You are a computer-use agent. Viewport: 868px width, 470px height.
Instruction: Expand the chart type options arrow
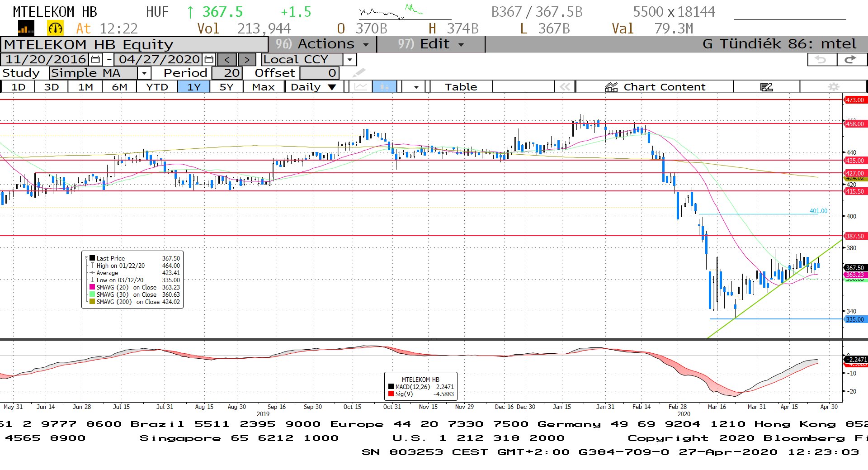coord(416,87)
